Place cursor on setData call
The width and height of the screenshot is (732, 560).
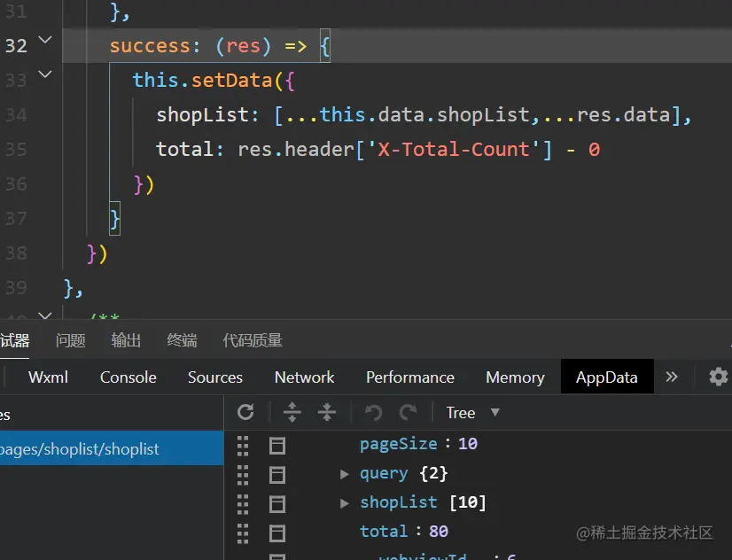[x=232, y=81]
